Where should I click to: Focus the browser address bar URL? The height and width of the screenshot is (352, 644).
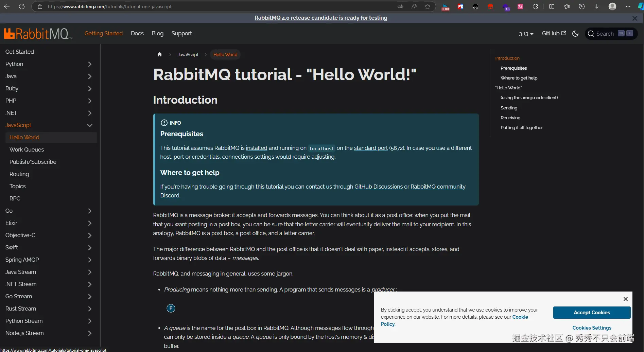(110, 6)
